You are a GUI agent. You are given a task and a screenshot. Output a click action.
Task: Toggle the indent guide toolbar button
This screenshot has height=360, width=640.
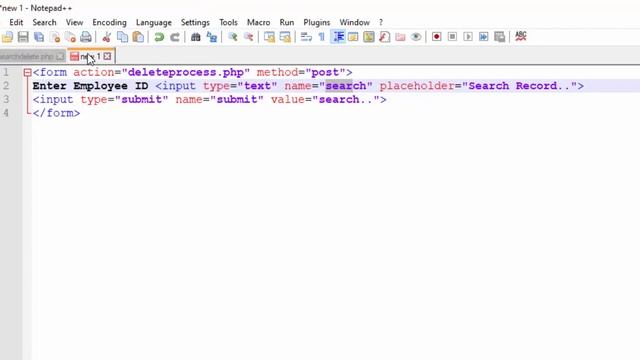click(x=338, y=37)
